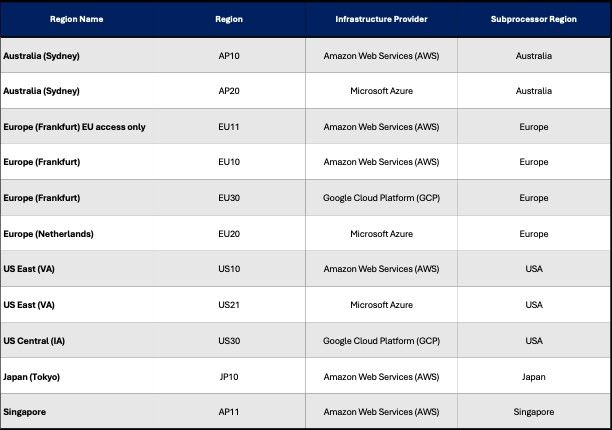
Task: Click the AP10 region code cell
Action: (229, 56)
